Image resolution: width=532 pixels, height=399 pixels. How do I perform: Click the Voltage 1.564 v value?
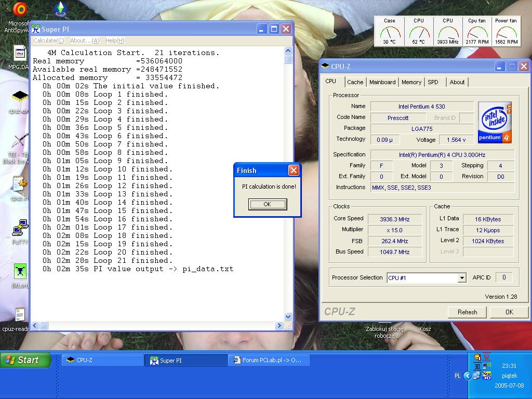click(x=456, y=140)
